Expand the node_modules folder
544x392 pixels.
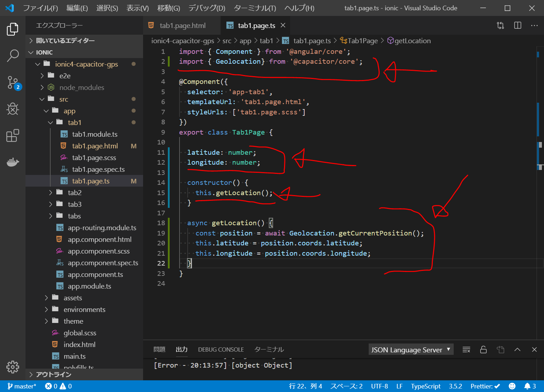(x=81, y=87)
